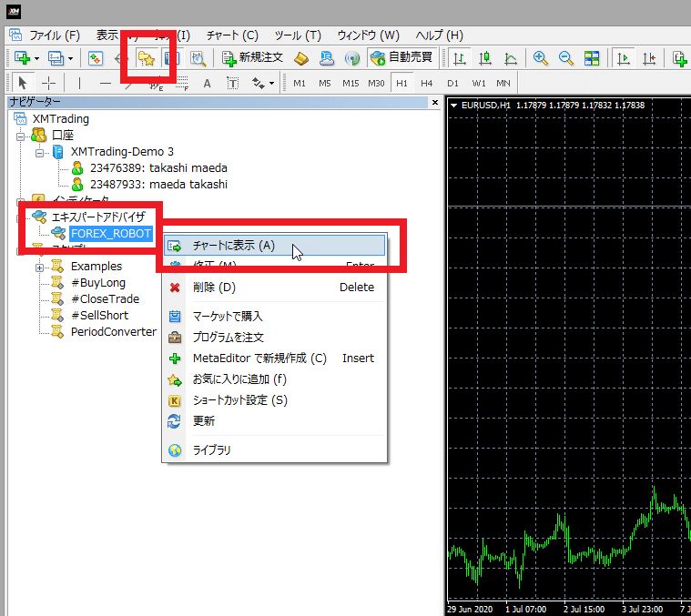
Task: Click the 新規注文 new order button
Action: point(252,57)
